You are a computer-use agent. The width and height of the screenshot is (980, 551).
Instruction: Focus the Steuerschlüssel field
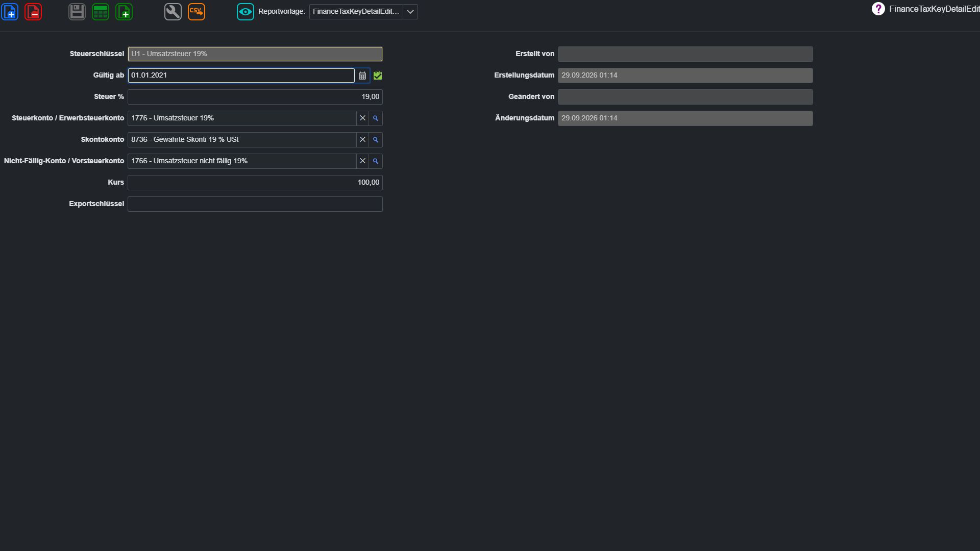[x=255, y=54]
